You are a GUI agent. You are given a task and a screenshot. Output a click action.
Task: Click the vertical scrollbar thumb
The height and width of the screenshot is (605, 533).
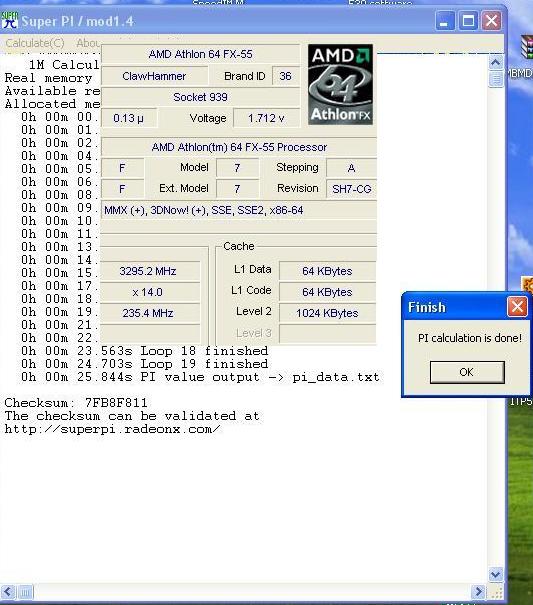(496, 79)
